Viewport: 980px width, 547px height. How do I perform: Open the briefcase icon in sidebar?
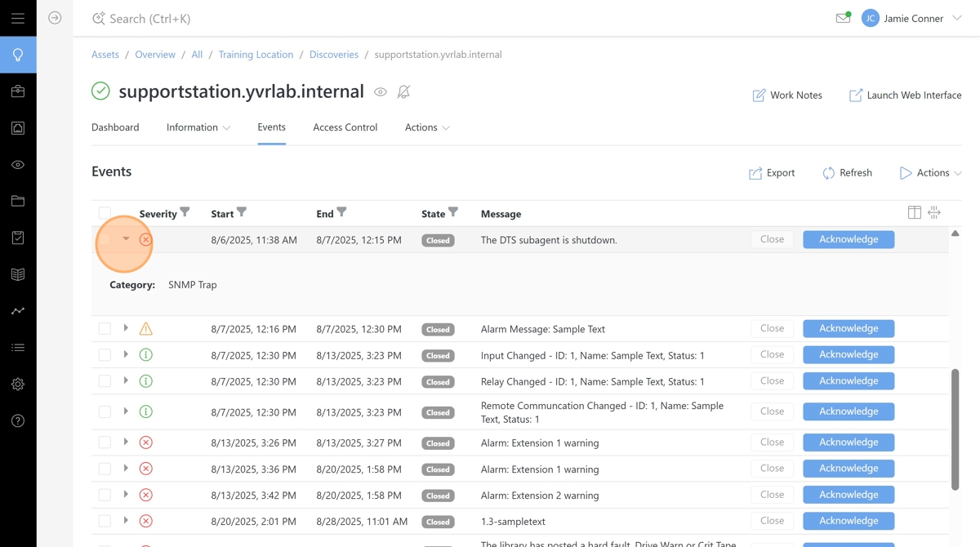(x=18, y=91)
